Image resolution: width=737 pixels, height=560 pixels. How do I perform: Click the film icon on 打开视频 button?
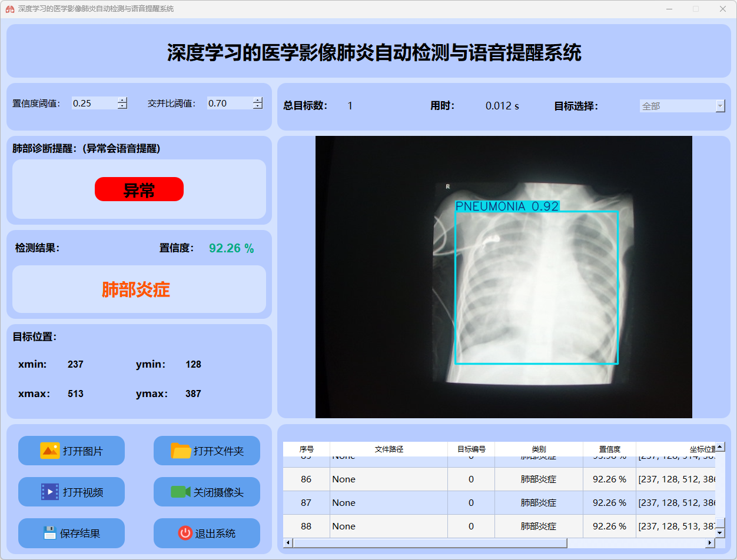click(49, 492)
